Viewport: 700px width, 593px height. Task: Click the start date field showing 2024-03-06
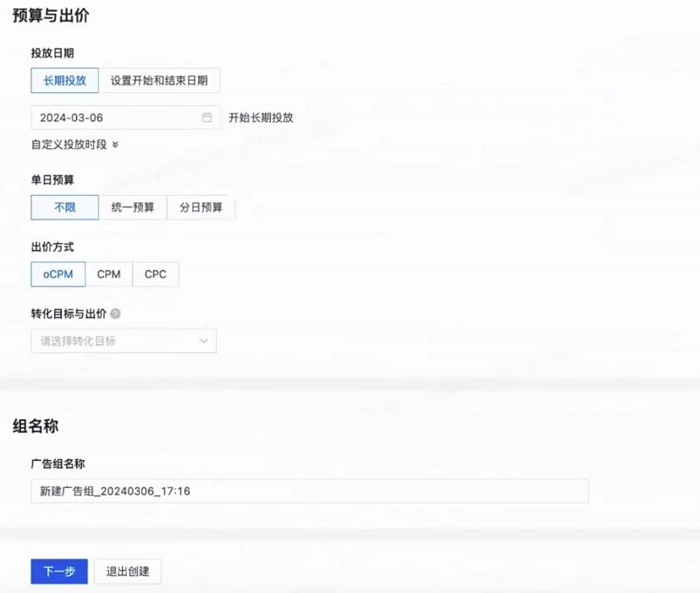click(x=110, y=117)
